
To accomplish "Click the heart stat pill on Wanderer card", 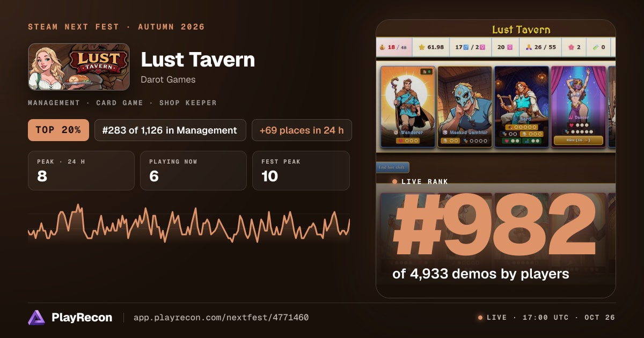I will point(407,141).
